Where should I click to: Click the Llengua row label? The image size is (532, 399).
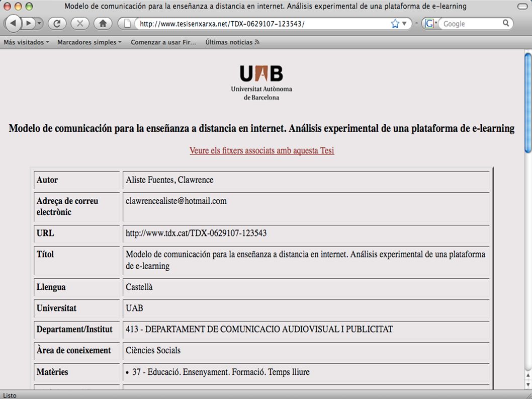(x=51, y=287)
